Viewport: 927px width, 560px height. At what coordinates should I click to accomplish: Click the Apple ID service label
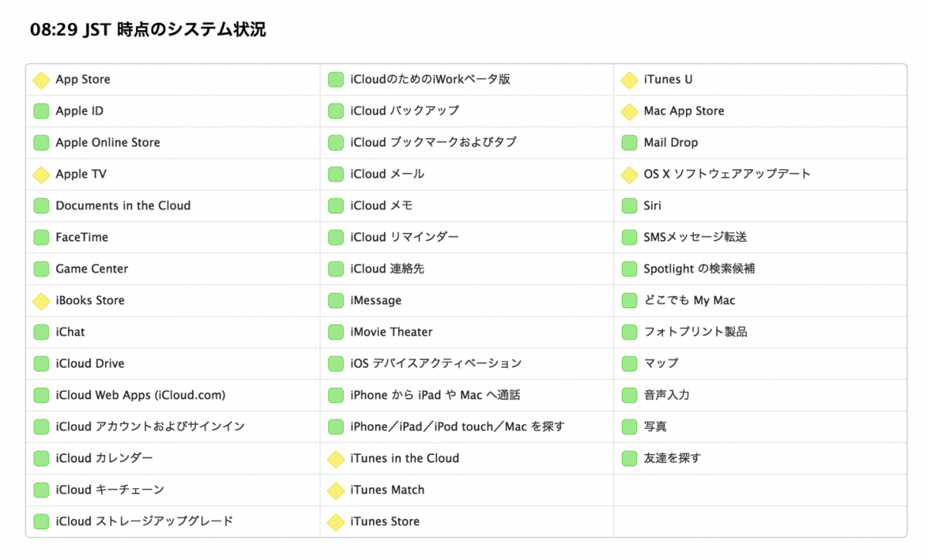pyautogui.click(x=80, y=111)
